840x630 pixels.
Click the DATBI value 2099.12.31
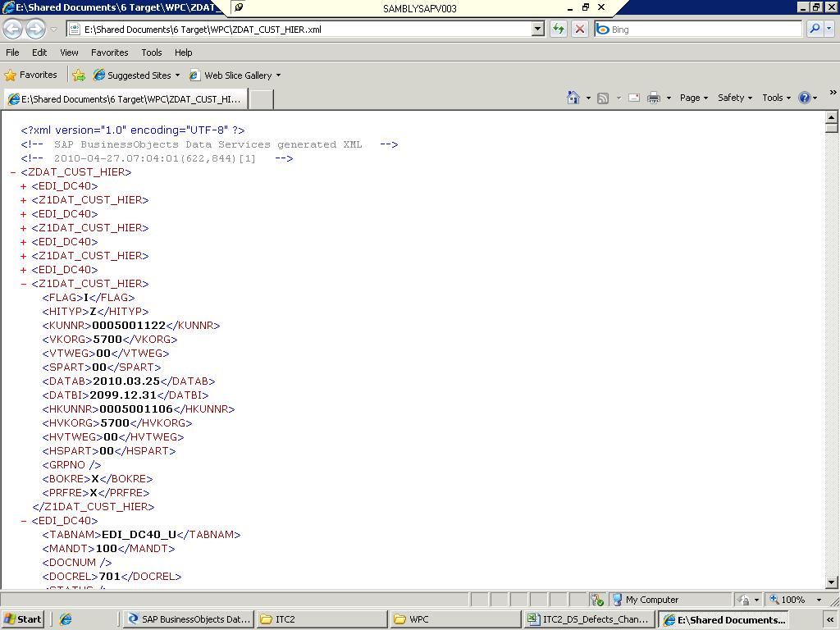click(x=123, y=395)
